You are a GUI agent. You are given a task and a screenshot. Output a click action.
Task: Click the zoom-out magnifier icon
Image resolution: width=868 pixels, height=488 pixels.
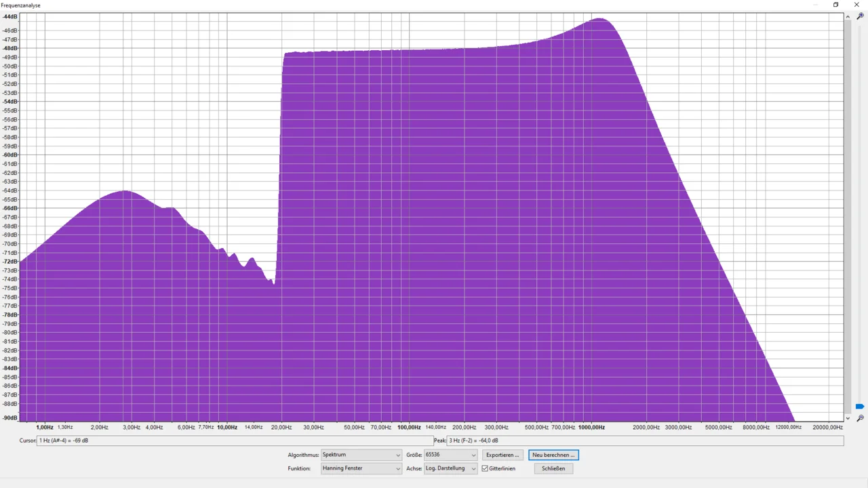(860, 418)
